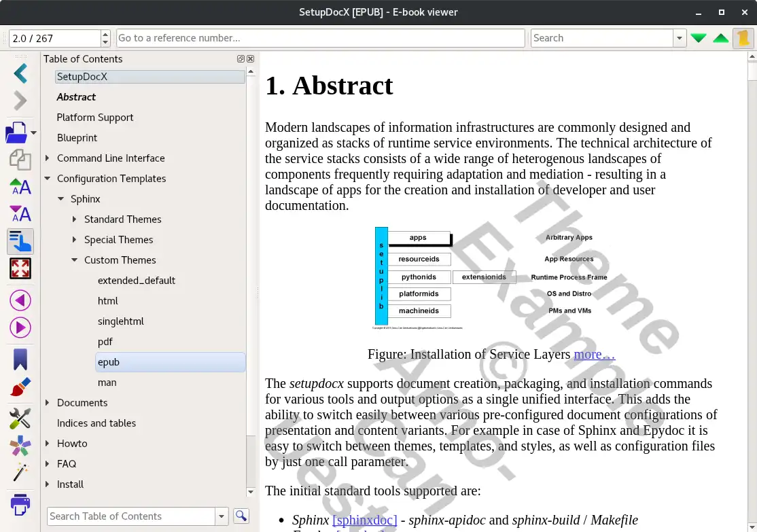Collapse the Sphinx node
The height and width of the screenshot is (532, 757).
[x=61, y=199]
